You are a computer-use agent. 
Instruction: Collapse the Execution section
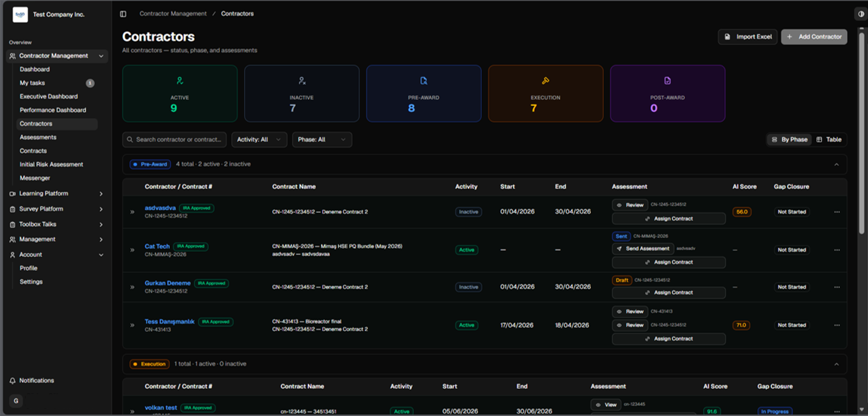[x=837, y=364]
